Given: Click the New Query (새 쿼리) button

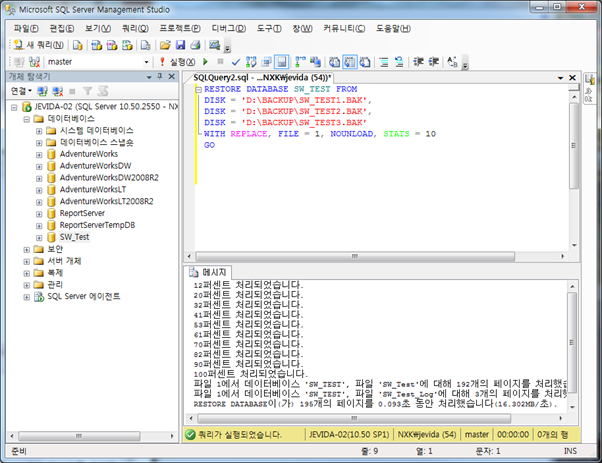Looking at the screenshot, I should pyautogui.click(x=38, y=45).
